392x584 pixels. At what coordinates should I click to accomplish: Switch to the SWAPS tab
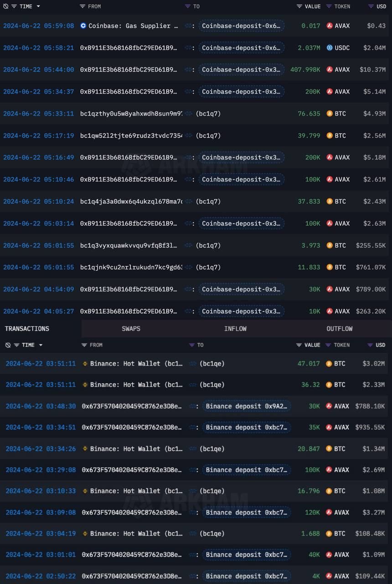131,328
